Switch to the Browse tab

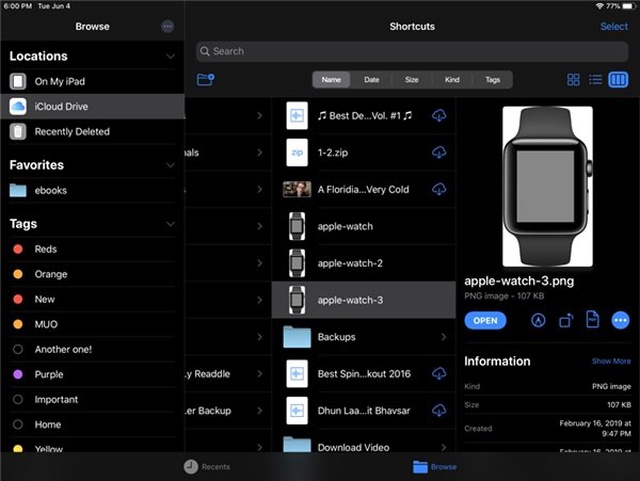point(435,466)
